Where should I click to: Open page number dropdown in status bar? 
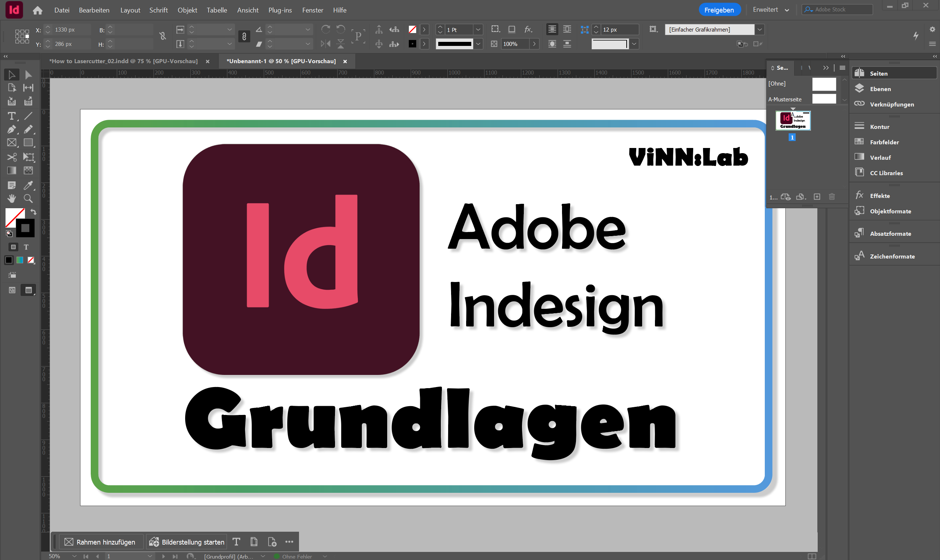(150, 556)
